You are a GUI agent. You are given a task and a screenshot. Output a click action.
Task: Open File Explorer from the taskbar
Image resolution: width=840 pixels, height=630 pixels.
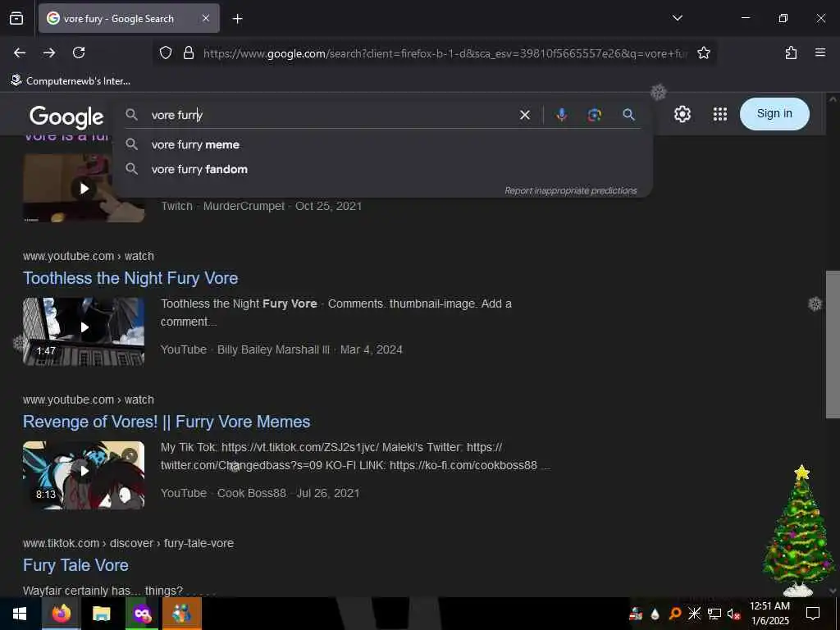point(101,614)
